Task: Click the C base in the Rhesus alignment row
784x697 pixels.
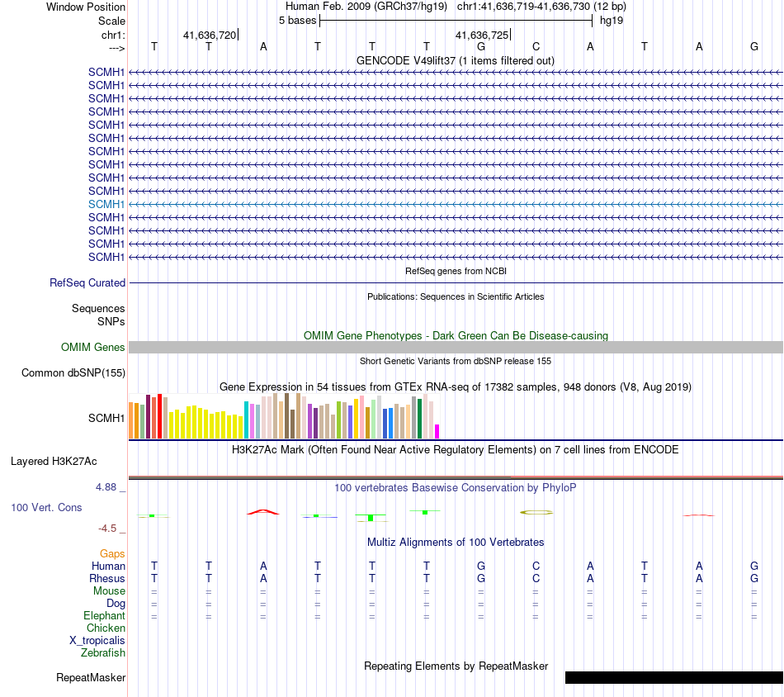Action: [x=536, y=578]
